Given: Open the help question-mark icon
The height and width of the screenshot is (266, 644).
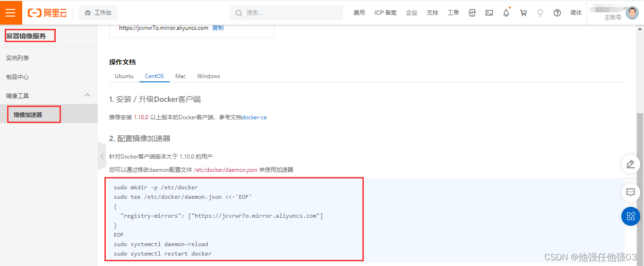Looking at the screenshot, I should (557, 13).
